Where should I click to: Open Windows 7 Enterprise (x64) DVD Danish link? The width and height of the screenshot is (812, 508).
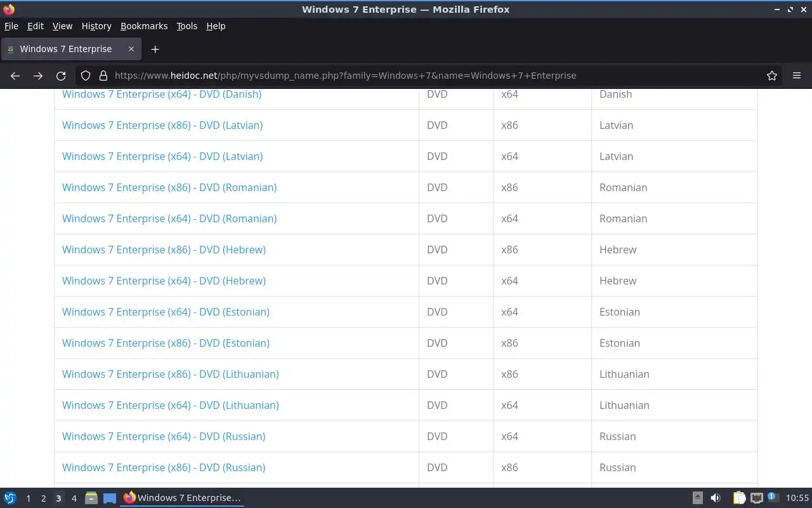162,94
